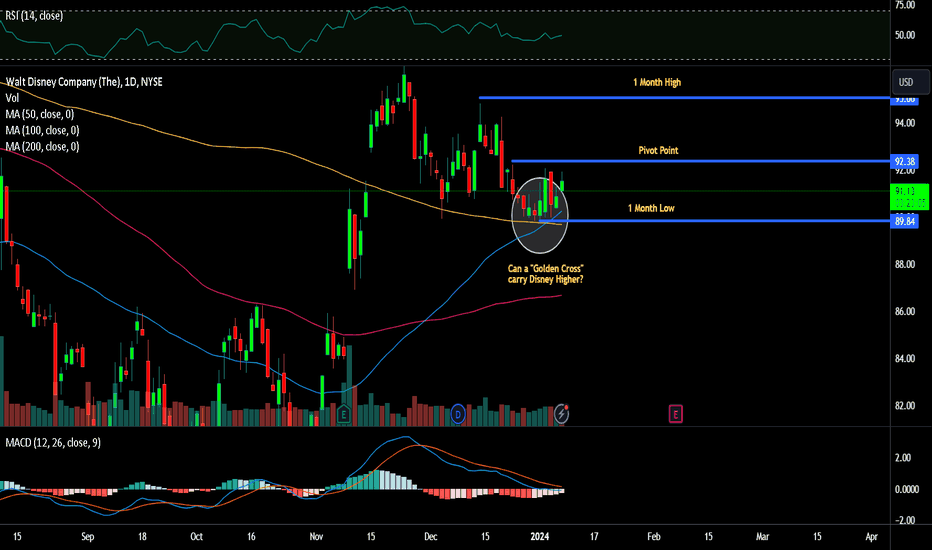Click the 84.00 price axis label
Image resolution: width=932 pixels, height=550 pixels.
point(905,358)
